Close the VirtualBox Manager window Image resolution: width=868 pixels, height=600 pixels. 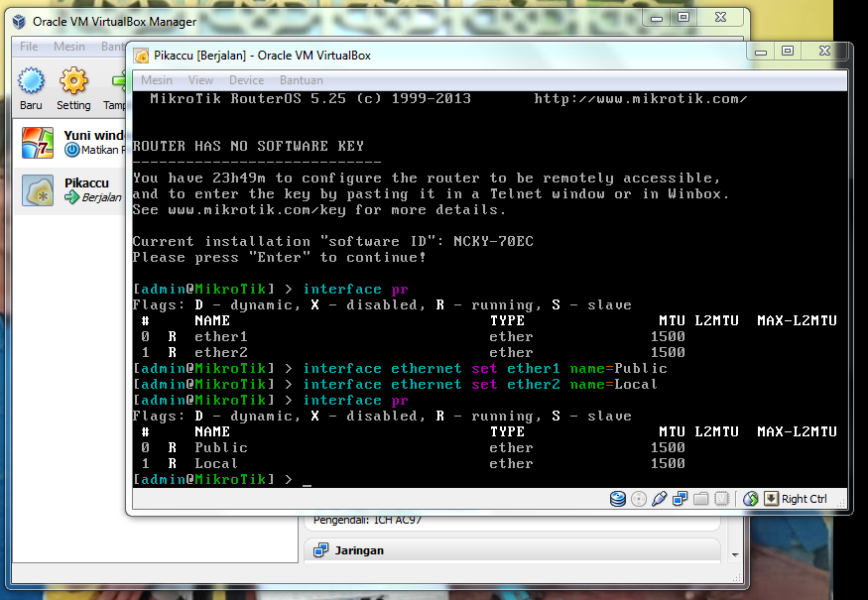(x=720, y=18)
